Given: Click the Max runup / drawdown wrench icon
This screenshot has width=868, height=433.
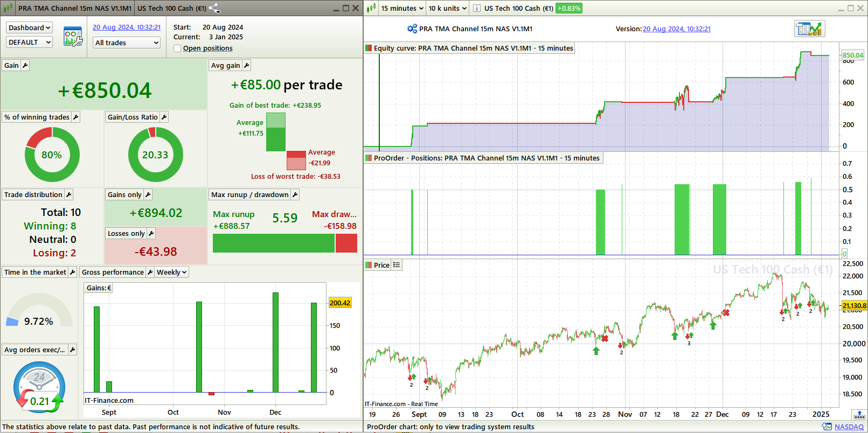Looking at the screenshot, I should (295, 194).
